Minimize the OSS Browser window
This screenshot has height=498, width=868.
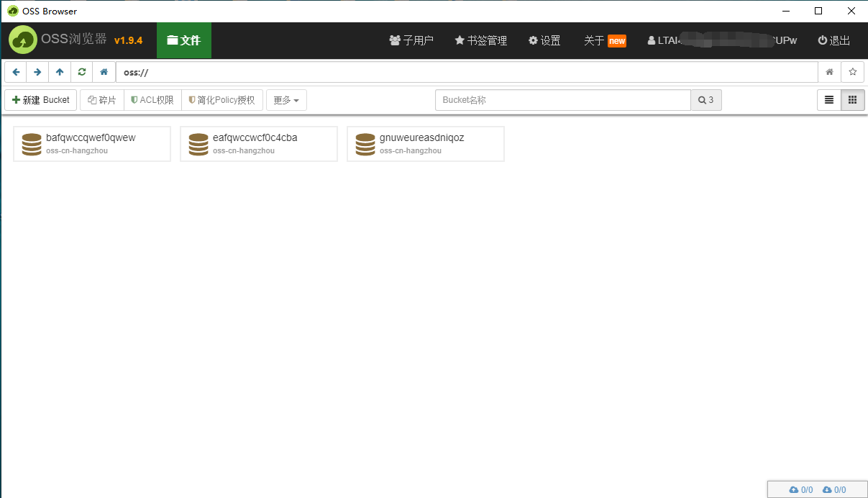[785, 11]
